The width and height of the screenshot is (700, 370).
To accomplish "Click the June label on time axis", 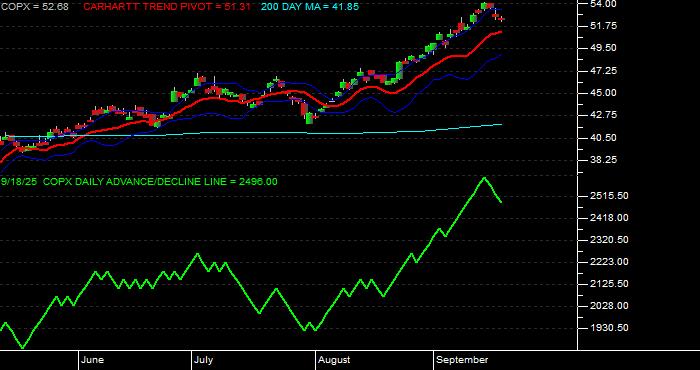I will [93, 360].
